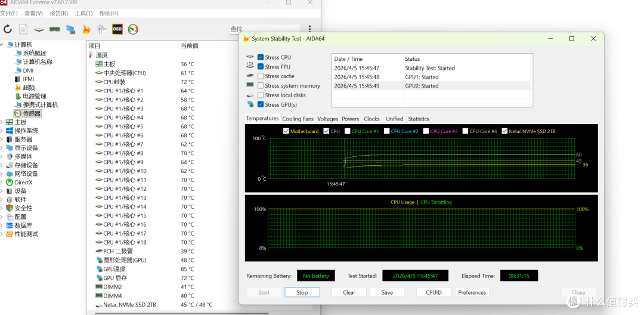
Task: Collapse the 计算机 tree node
Action: (2, 44)
